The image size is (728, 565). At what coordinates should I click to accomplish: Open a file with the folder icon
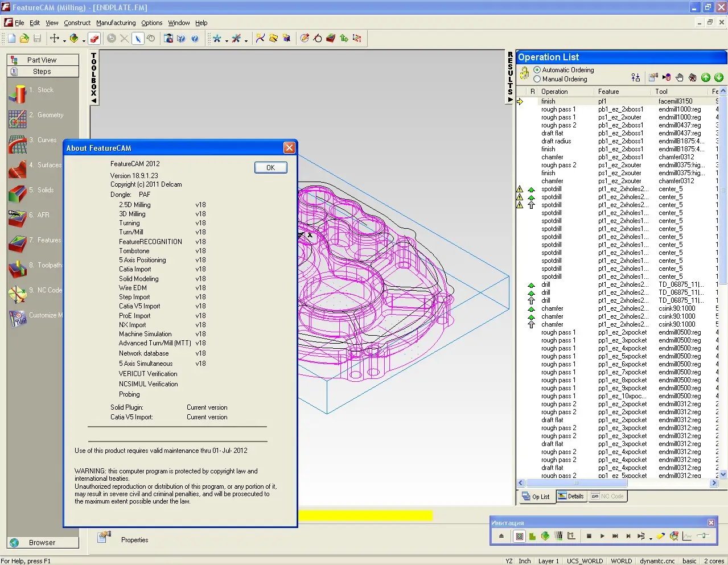tap(24, 38)
